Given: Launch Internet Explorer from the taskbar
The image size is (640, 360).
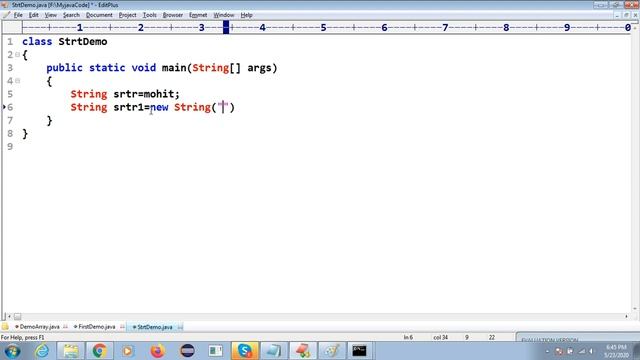Looking at the screenshot, I should pyautogui.click(x=42, y=351).
